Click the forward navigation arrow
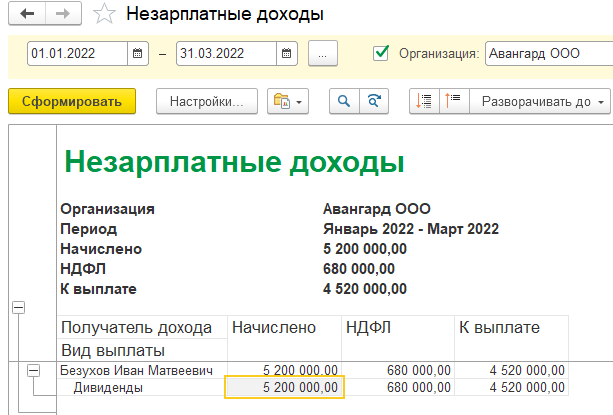 click(x=63, y=15)
